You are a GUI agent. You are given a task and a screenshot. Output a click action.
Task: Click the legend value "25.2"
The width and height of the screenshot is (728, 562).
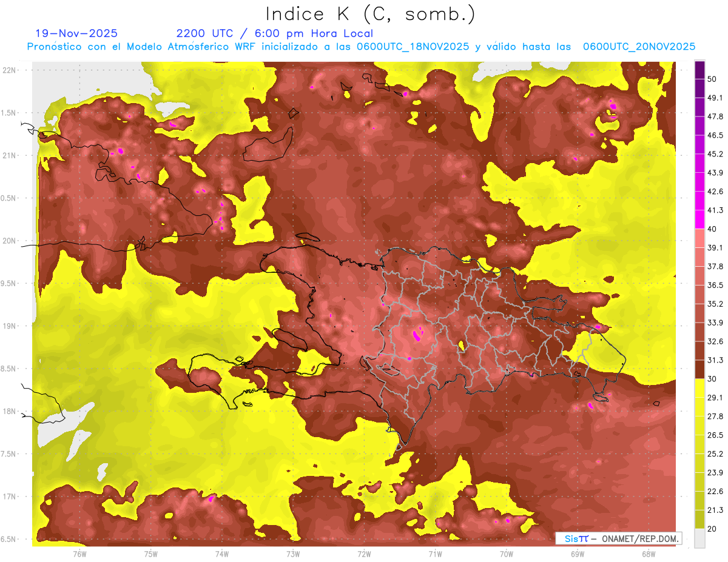715,454
